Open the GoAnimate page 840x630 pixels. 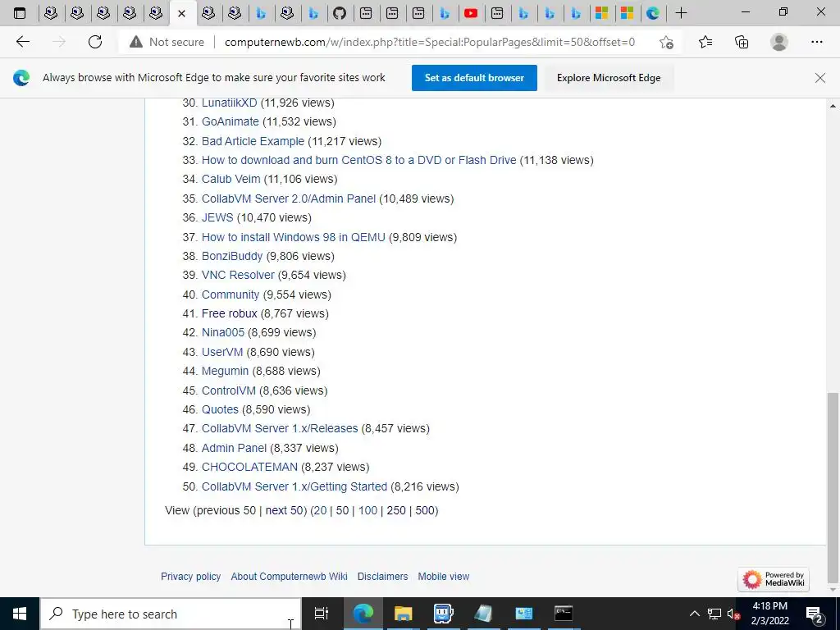[x=231, y=121]
